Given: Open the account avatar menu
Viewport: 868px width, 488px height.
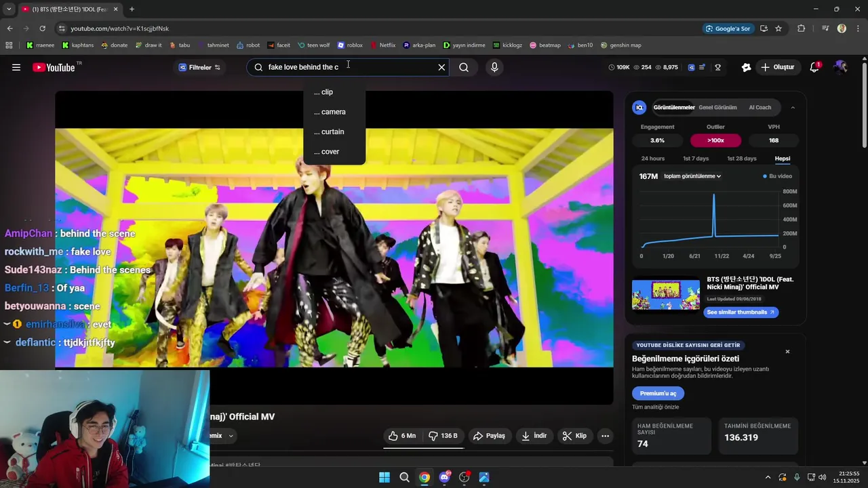Looking at the screenshot, I should point(841,67).
